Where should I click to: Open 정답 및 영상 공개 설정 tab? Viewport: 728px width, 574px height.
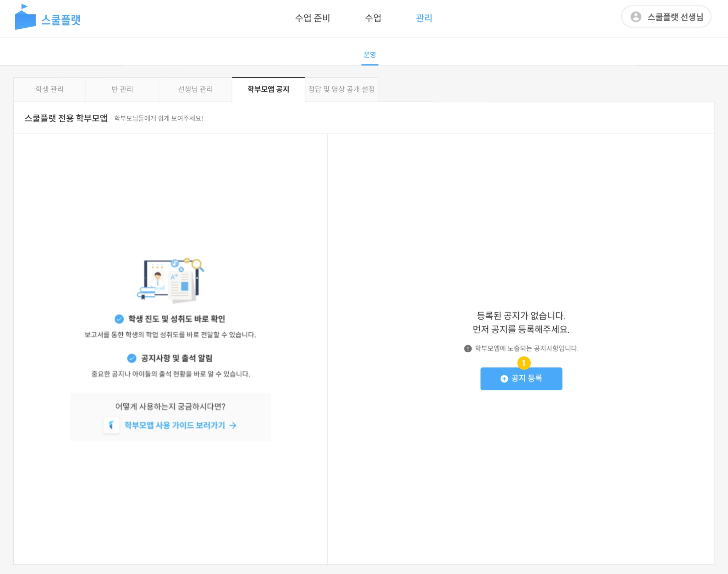coord(341,89)
